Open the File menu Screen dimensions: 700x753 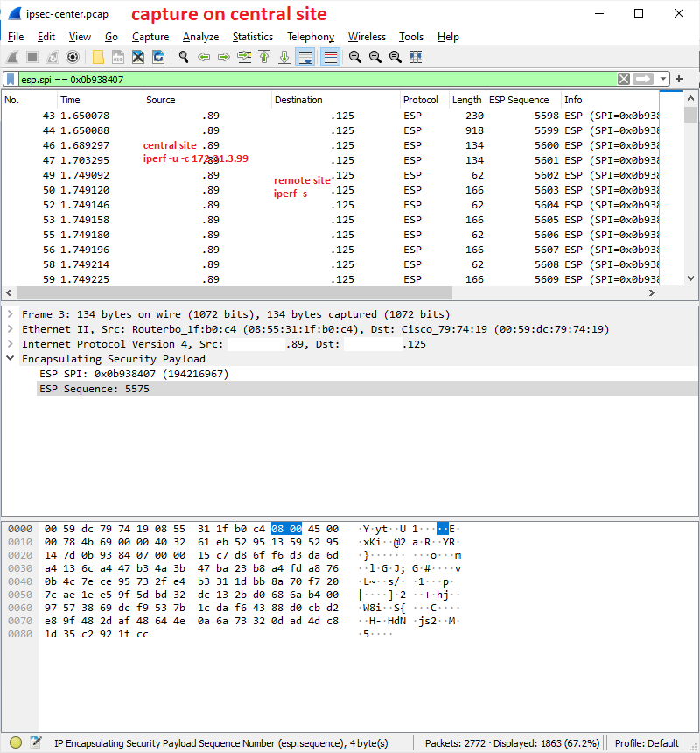16,37
